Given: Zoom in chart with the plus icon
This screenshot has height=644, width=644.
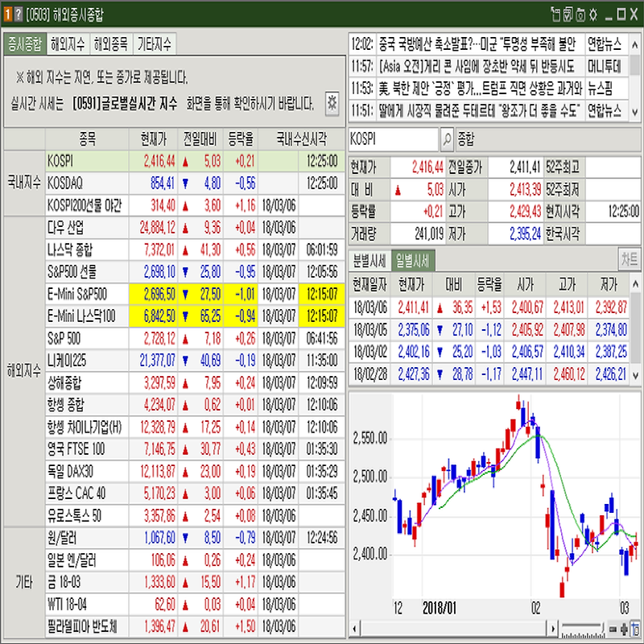Looking at the screenshot, I should point(625,629).
